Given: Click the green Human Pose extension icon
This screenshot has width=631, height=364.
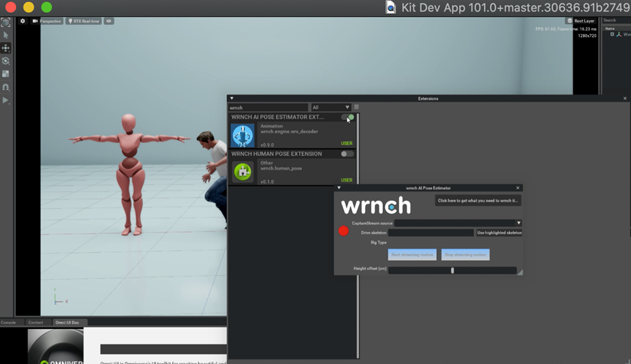Looking at the screenshot, I should [243, 172].
